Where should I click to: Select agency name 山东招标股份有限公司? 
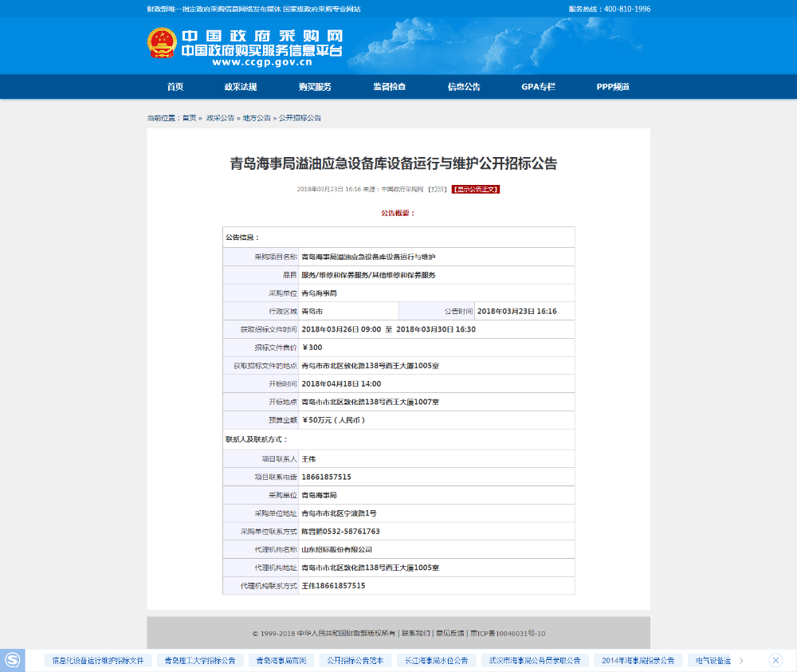pos(336,549)
